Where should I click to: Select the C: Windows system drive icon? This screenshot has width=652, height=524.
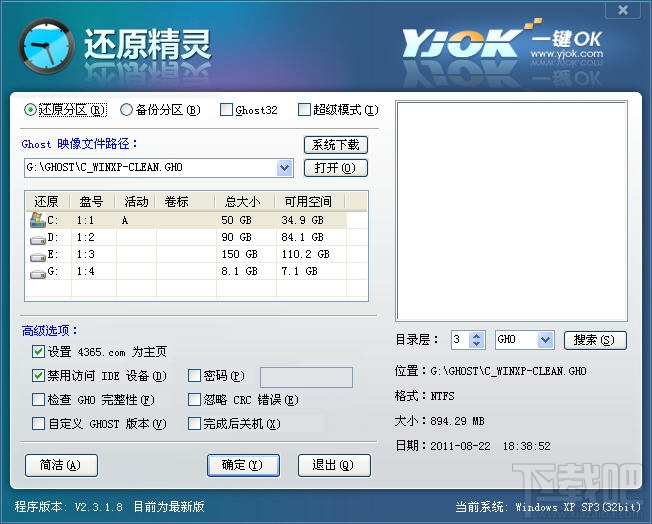point(37,220)
